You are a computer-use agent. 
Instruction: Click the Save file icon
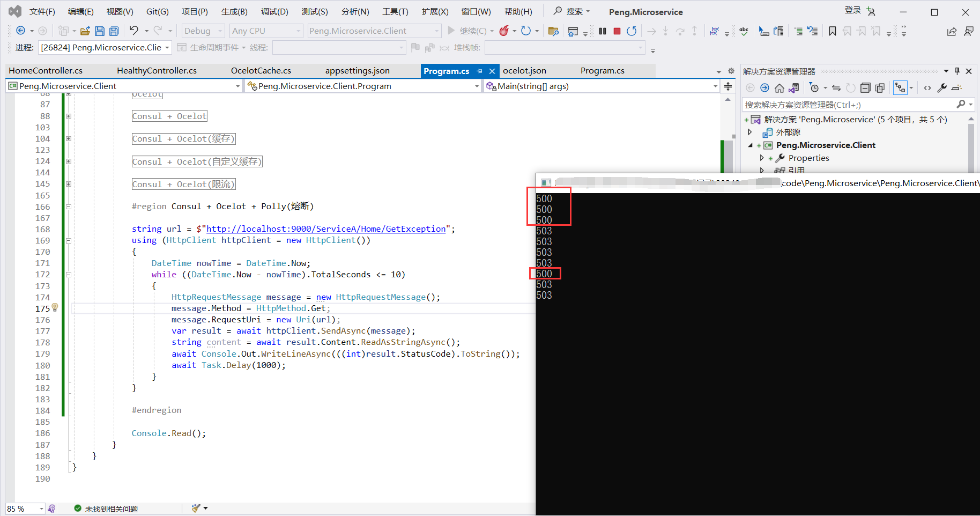tap(100, 31)
